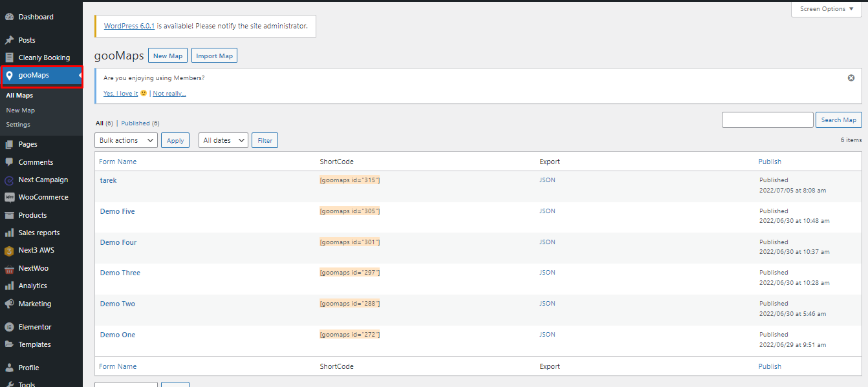
Task: Click the Cleanly Booking sidebar icon
Action: point(9,58)
